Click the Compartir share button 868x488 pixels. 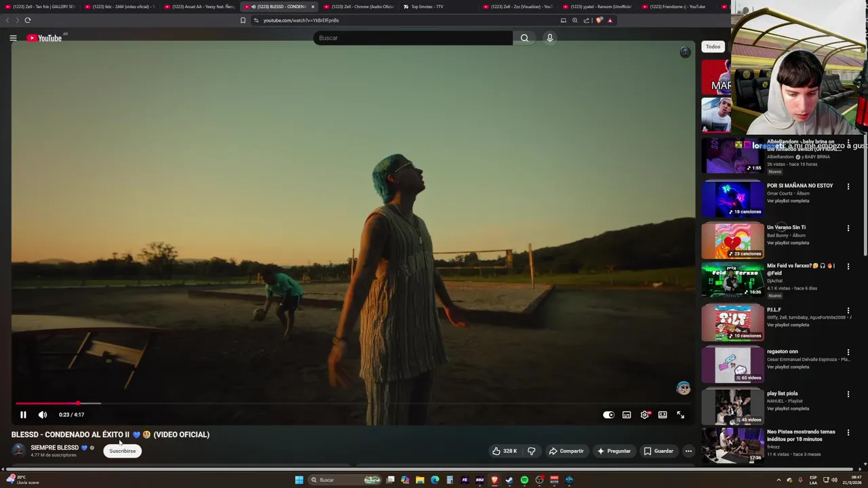tap(566, 451)
